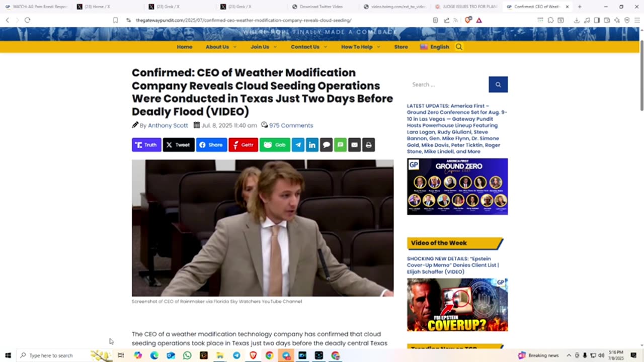Toggle the browser sidebar panel icon
The height and width of the screenshot is (362, 644).
click(597, 20)
